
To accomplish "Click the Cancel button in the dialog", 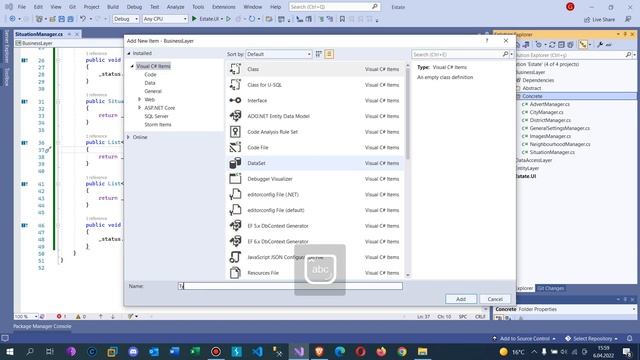I will click(495, 299).
